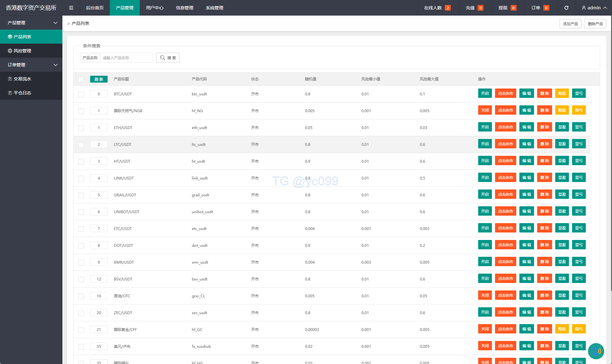Image resolution: width=612 pixels, height=364 pixels.
Task: Click the refresh icon in top bar
Action: tap(566, 8)
